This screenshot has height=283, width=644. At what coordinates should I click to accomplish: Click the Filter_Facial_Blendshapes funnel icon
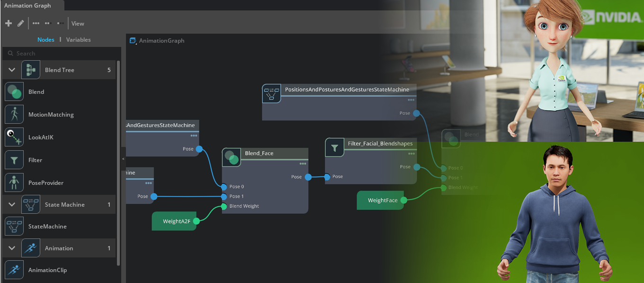(335, 148)
